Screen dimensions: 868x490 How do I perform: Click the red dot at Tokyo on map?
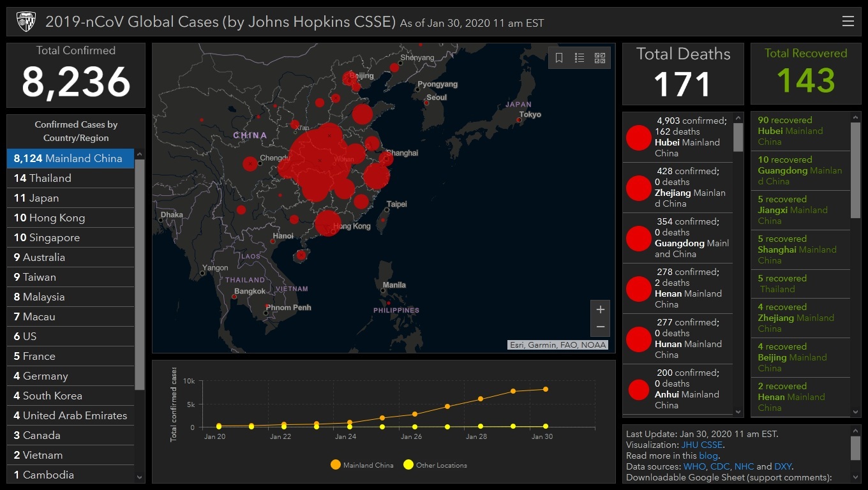click(x=519, y=119)
